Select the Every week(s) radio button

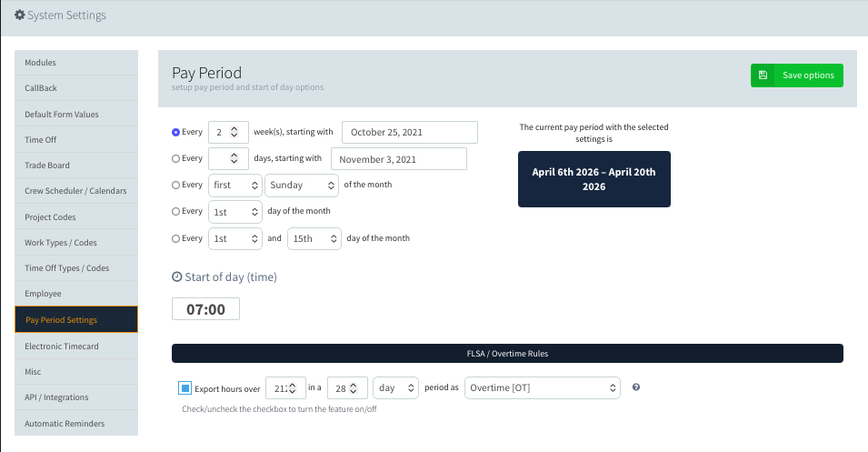tap(175, 132)
